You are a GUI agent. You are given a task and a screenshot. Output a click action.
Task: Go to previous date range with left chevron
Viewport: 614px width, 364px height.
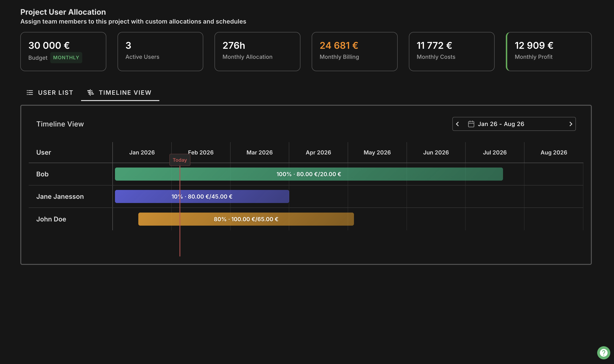click(457, 124)
